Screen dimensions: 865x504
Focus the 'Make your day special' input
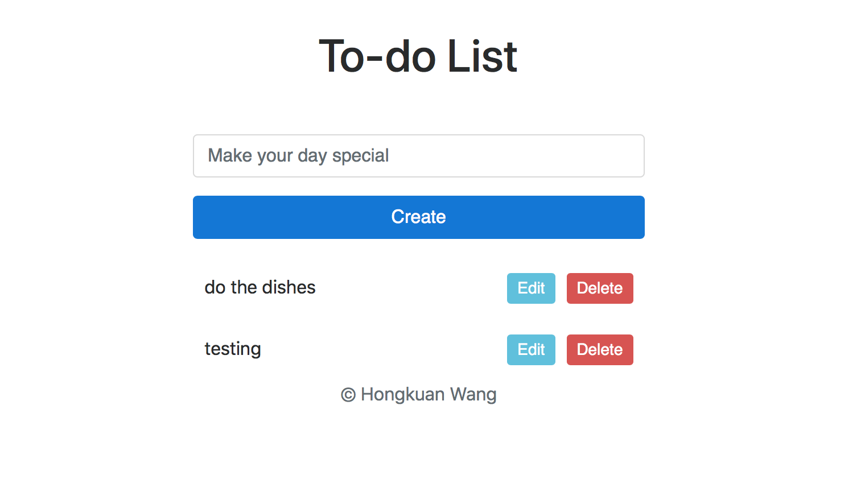[418, 156]
